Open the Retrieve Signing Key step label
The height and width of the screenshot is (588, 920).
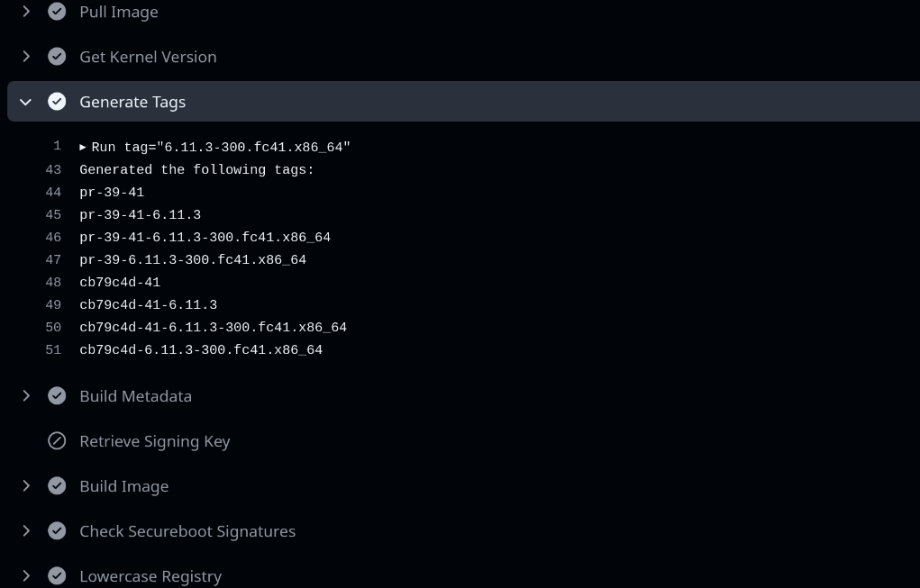tap(155, 441)
